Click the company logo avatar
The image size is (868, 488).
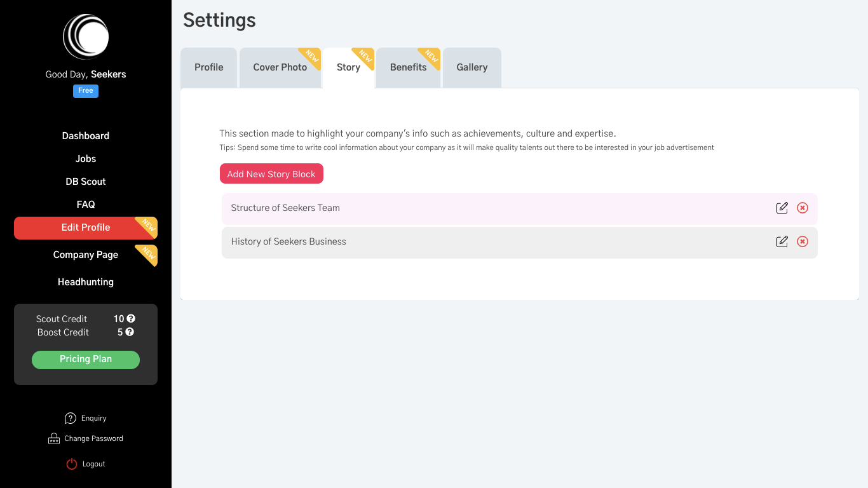(86, 37)
